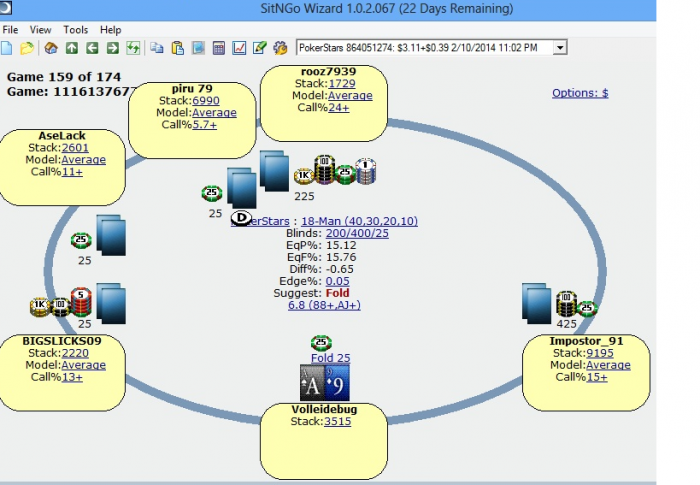Click the Copy toolbar icon
This screenshot has height=485, width=700.
(157, 48)
